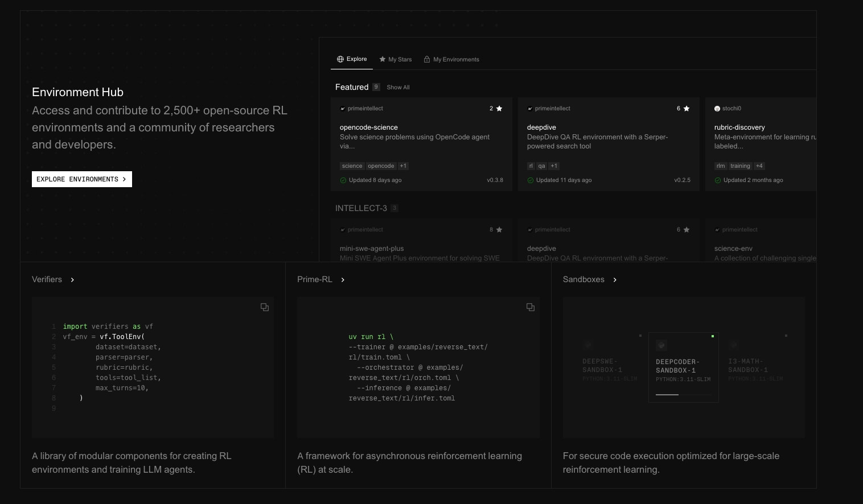This screenshot has height=504, width=863.
Task: Click the green check icon beside Updated 2 months ago
Action: click(x=718, y=180)
